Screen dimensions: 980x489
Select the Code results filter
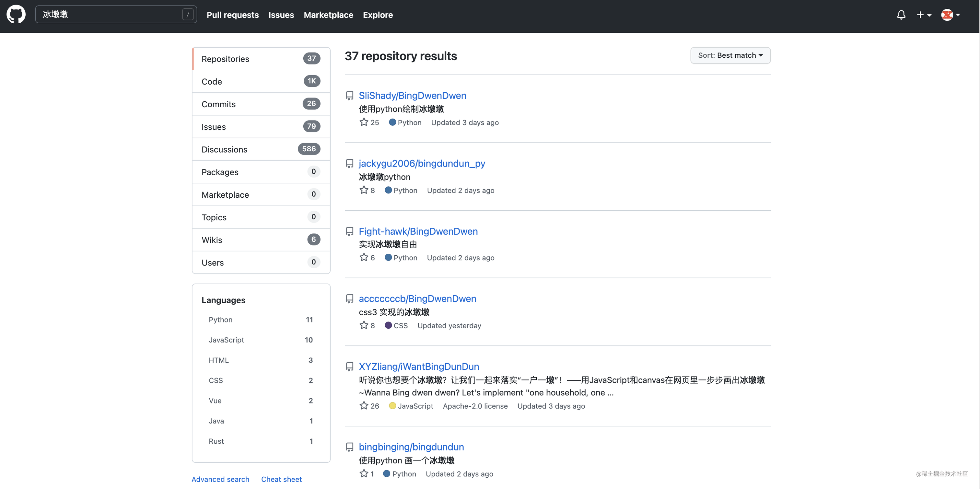(261, 81)
